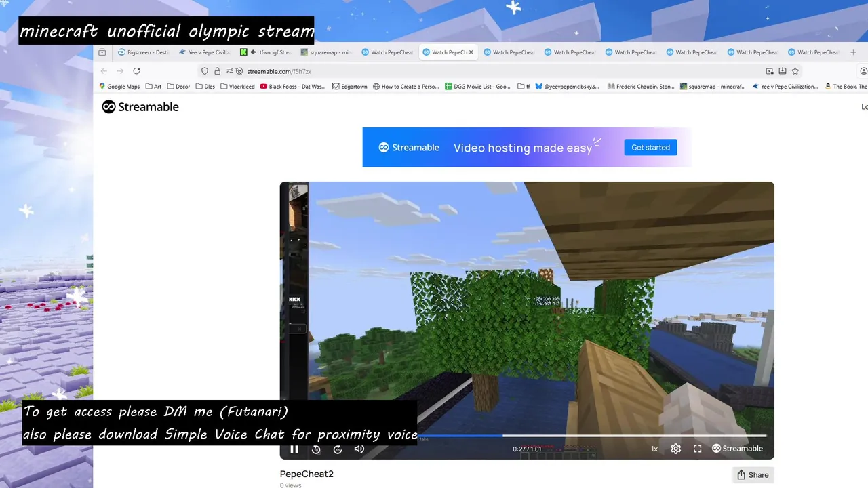Open the @yeevpepemc.bsky bookmark
Image resolution: width=868 pixels, height=488 pixels.
coord(568,87)
